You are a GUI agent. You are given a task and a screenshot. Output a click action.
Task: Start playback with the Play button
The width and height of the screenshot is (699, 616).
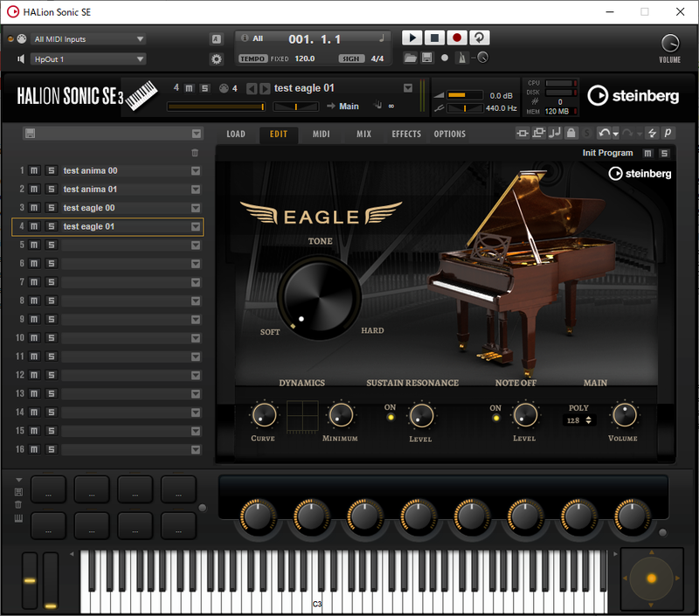pos(412,38)
